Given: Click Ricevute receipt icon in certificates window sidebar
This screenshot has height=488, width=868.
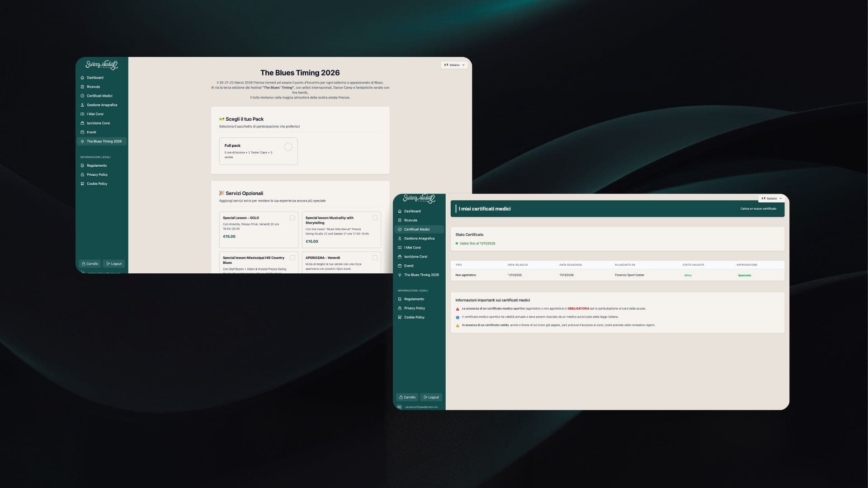Looking at the screenshot, I should (x=400, y=221).
